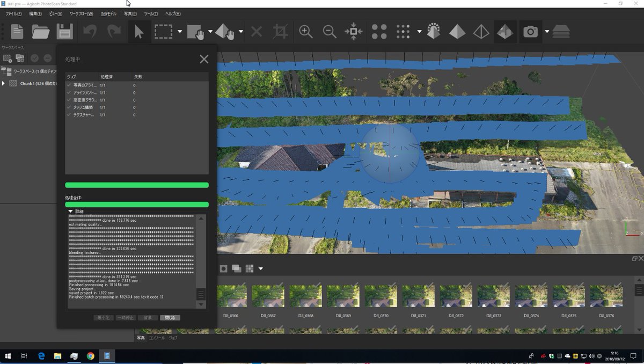Select photo thumbnail DJI_0370
The width and height of the screenshot is (644, 364).
point(380,296)
